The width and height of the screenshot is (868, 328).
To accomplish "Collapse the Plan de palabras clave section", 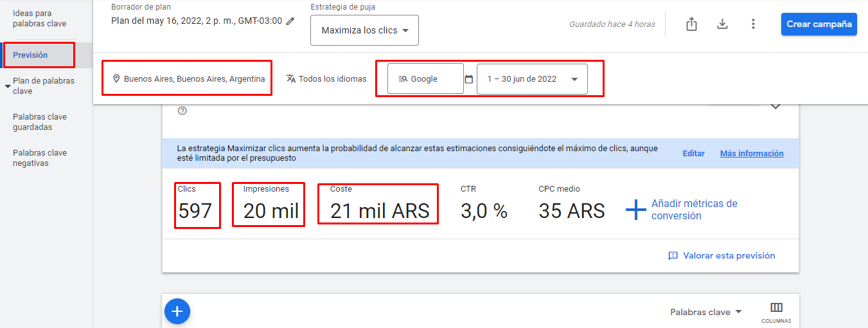I will click(8, 86).
